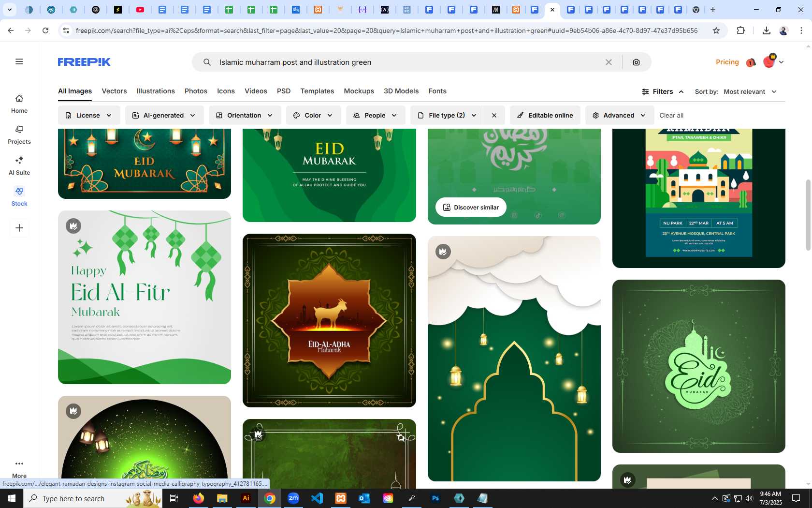Clear the search query text

tap(609, 62)
